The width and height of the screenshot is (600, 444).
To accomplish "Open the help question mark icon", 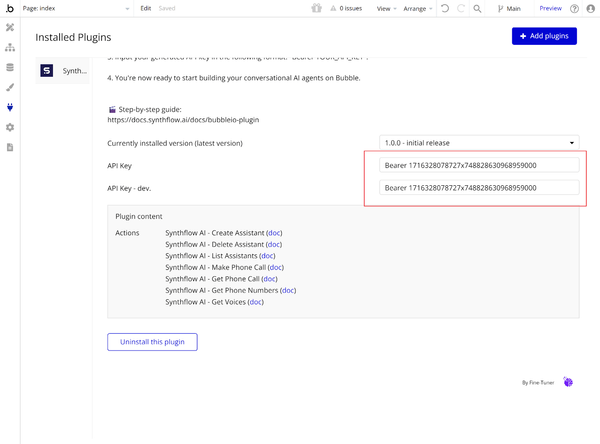I will [x=574, y=8].
